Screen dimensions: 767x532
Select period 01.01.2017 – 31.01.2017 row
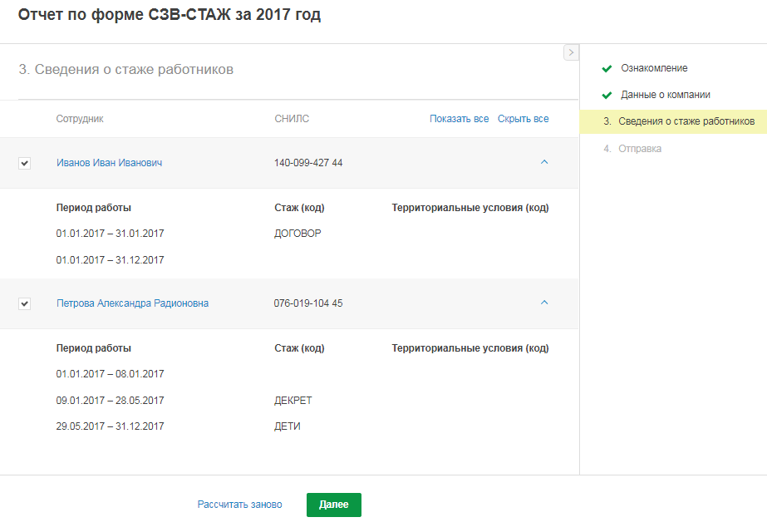111,234
